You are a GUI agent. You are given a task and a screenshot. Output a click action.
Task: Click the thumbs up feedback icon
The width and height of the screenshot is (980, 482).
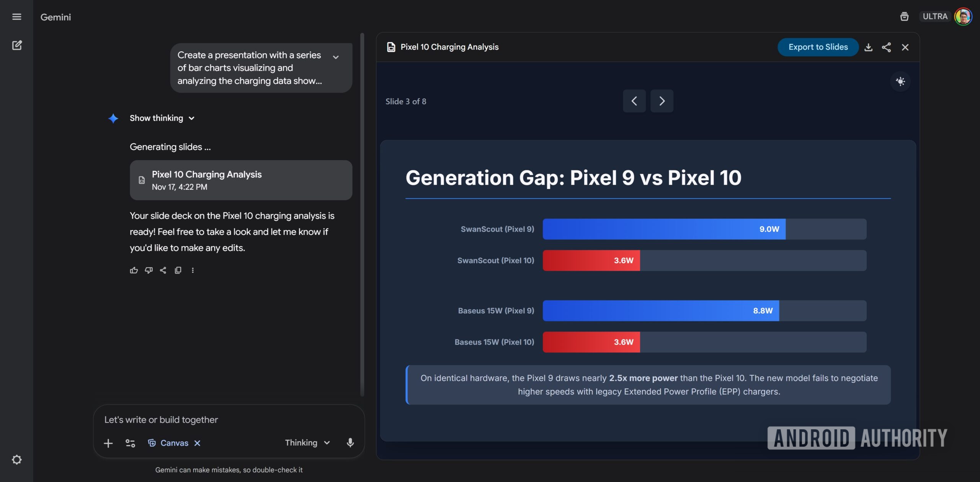[x=134, y=270]
